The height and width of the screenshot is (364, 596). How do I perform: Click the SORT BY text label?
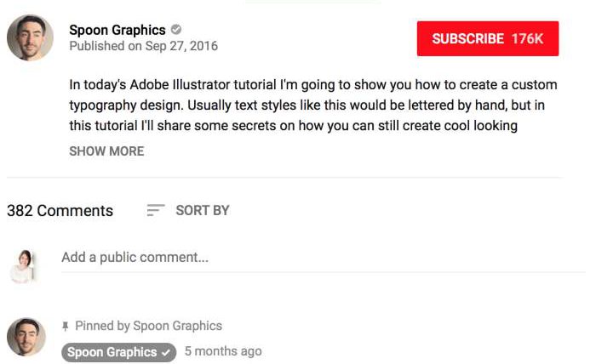(x=203, y=210)
